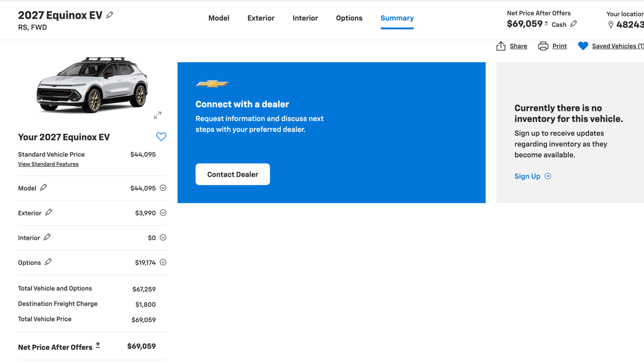Edit the 2027 Equinox EV title pencil icon

(x=110, y=15)
